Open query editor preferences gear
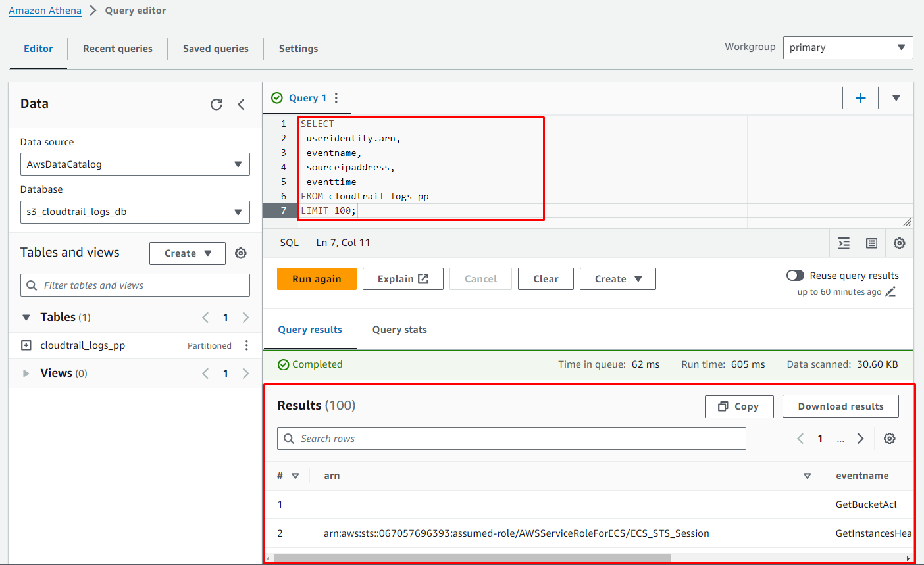924x565 pixels. 899,243
